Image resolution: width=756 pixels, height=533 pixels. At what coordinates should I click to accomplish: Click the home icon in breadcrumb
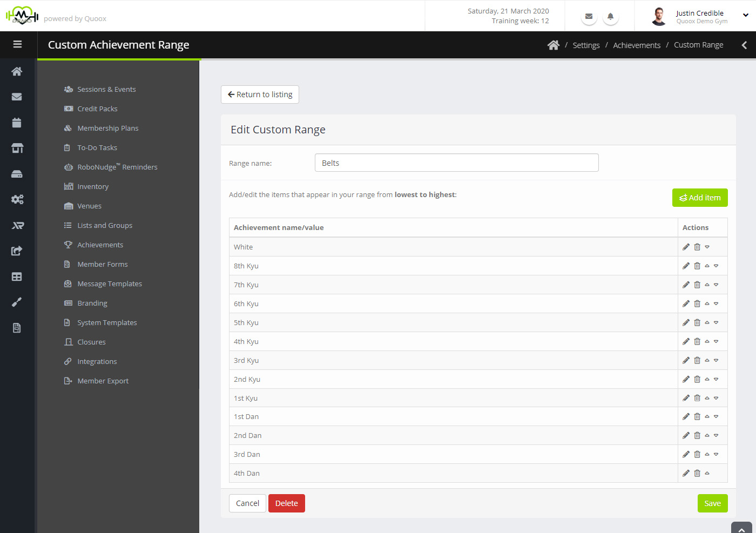pos(553,45)
